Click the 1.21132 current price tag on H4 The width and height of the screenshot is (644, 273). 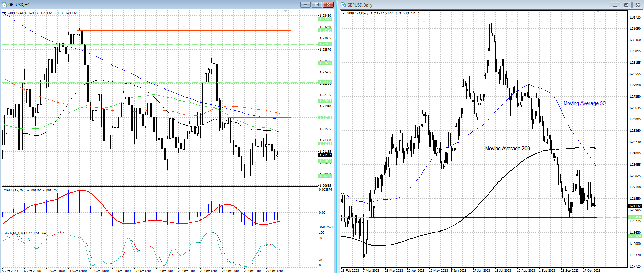pyautogui.click(x=325, y=155)
